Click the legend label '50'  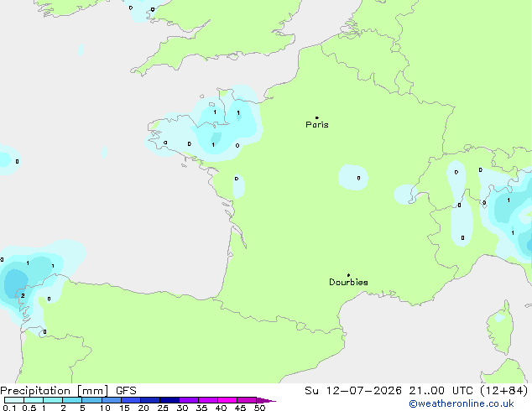click(259, 408)
